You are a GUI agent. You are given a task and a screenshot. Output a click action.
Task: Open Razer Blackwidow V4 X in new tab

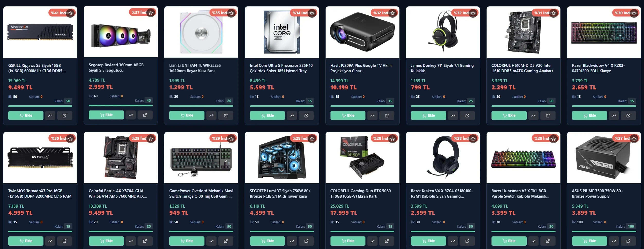pos(628,116)
